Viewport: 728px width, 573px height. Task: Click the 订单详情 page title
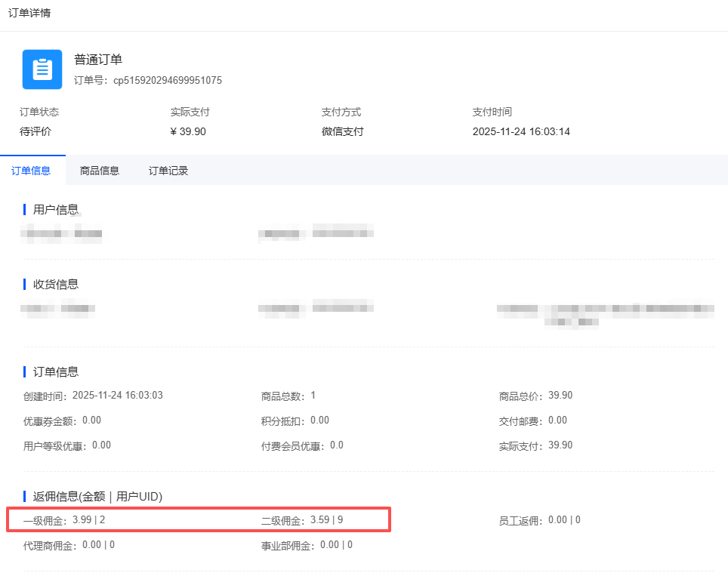30,13
